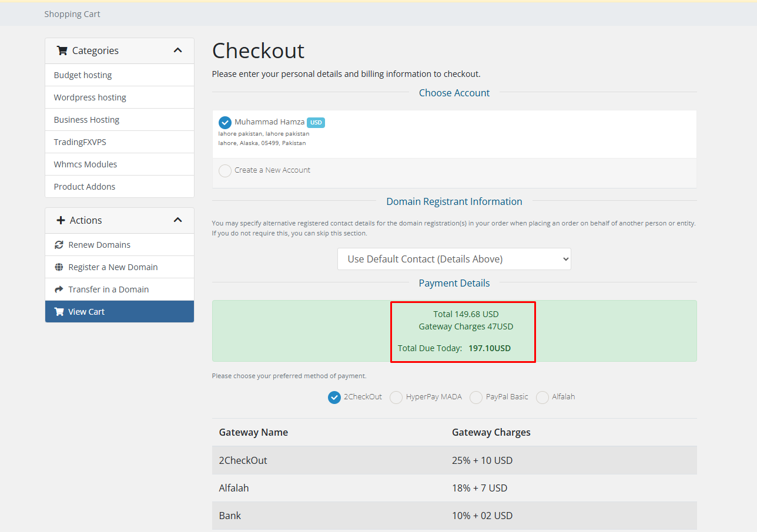Viewport: 757px width, 532px height.
Task: Select HyperPay MADA payment method
Action: tap(397, 398)
